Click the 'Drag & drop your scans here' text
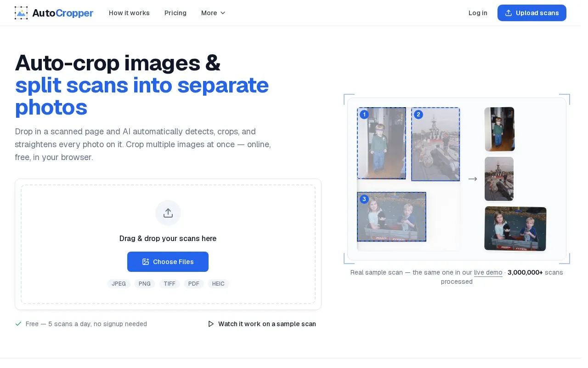 (x=168, y=238)
